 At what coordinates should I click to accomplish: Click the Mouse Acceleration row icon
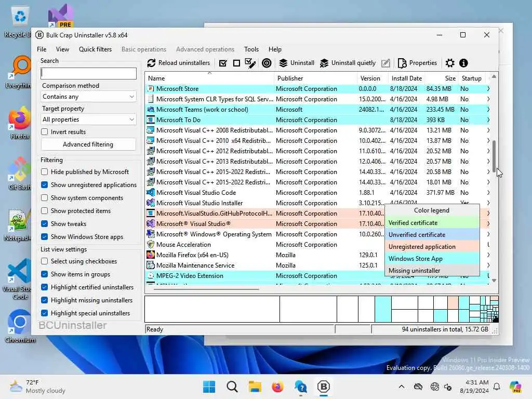[151, 244]
